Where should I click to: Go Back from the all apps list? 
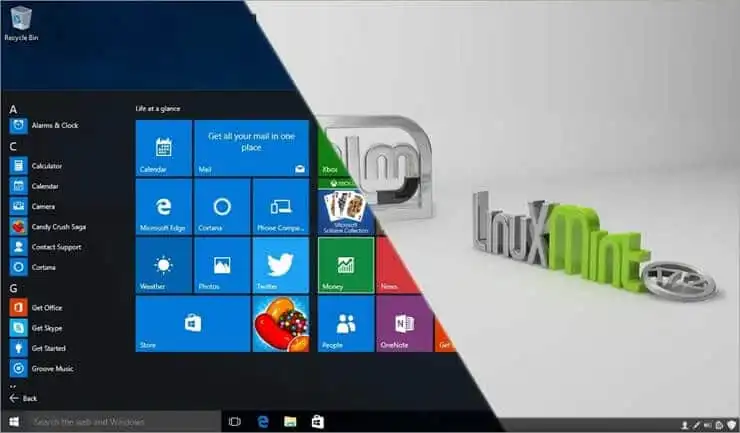tap(23, 399)
